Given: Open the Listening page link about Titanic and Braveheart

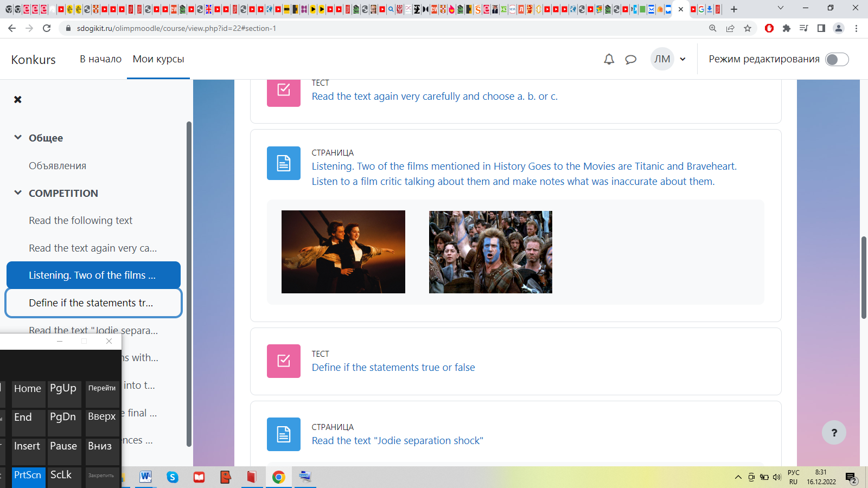Looking at the screenshot, I should 524,174.
